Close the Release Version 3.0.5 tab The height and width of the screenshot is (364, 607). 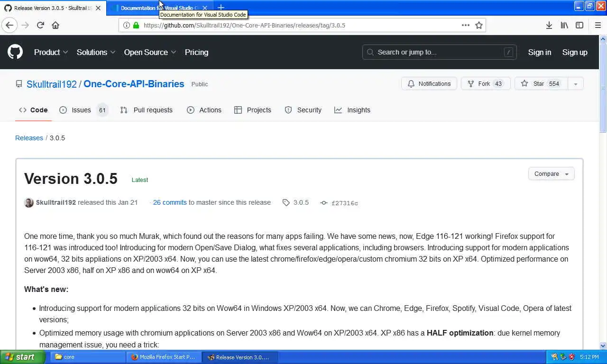point(98,8)
